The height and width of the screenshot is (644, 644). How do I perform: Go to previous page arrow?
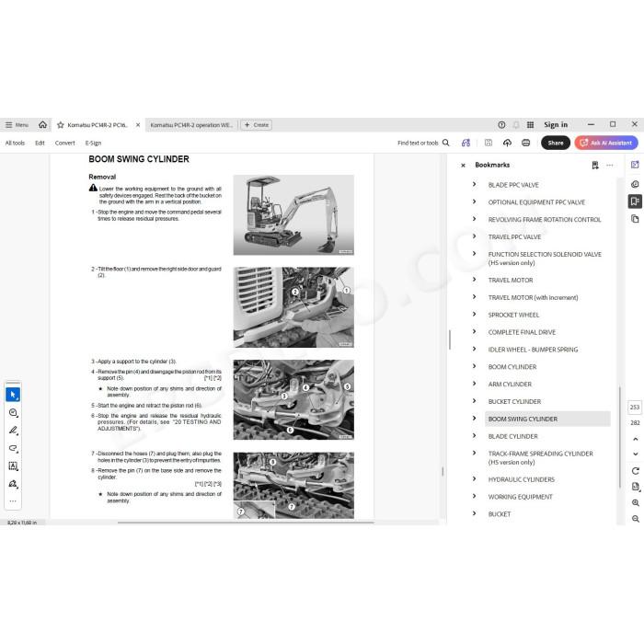coord(636,439)
